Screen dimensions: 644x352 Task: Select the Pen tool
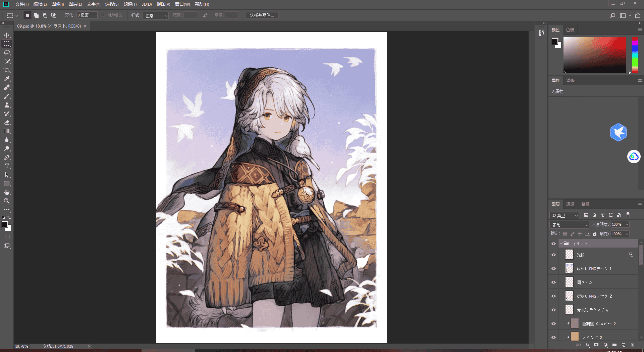7,157
